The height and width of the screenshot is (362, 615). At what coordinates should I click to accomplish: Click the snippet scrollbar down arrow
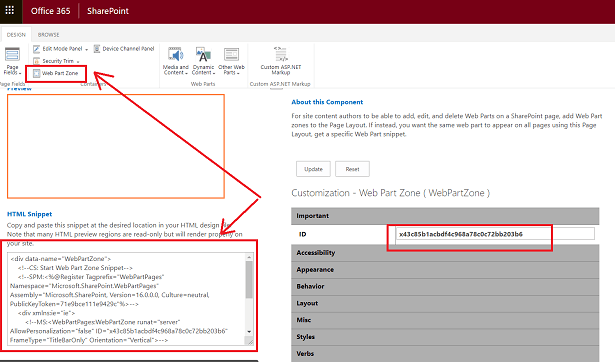tap(249, 332)
